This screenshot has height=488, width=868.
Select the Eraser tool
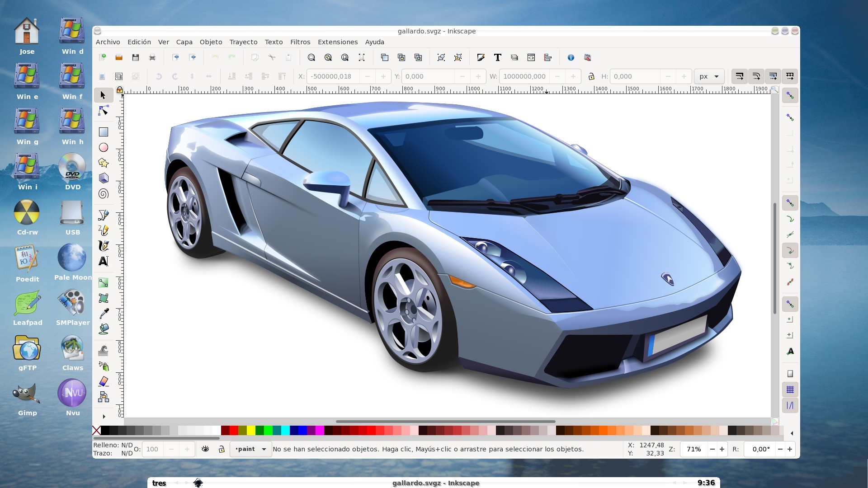tap(104, 381)
